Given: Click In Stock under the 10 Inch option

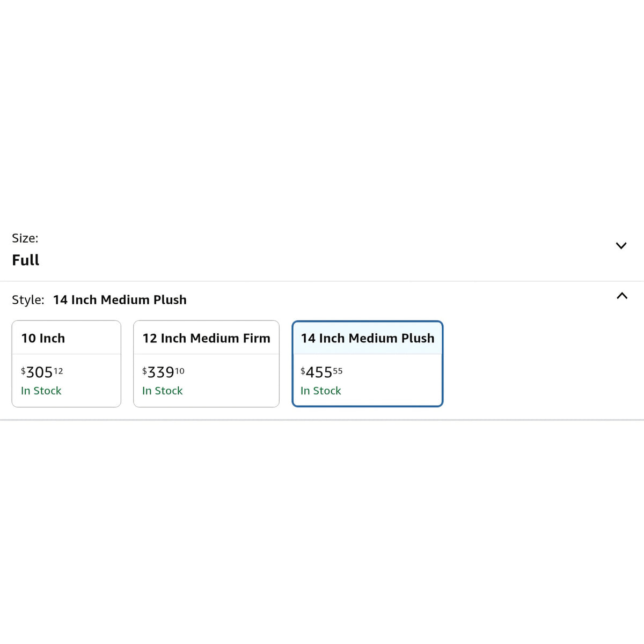Looking at the screenshot, I should [41, 391].
